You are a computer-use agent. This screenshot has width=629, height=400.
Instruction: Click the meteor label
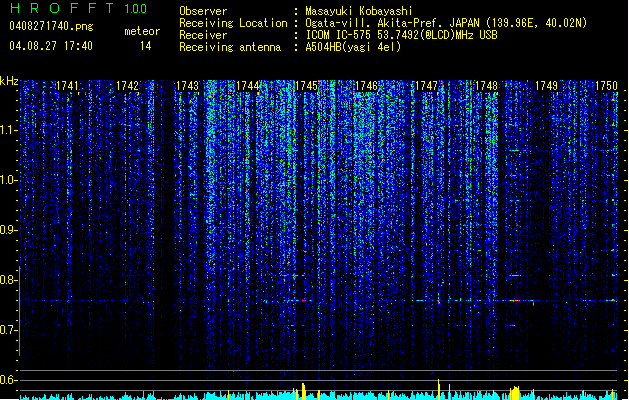(x=142, y=31)
